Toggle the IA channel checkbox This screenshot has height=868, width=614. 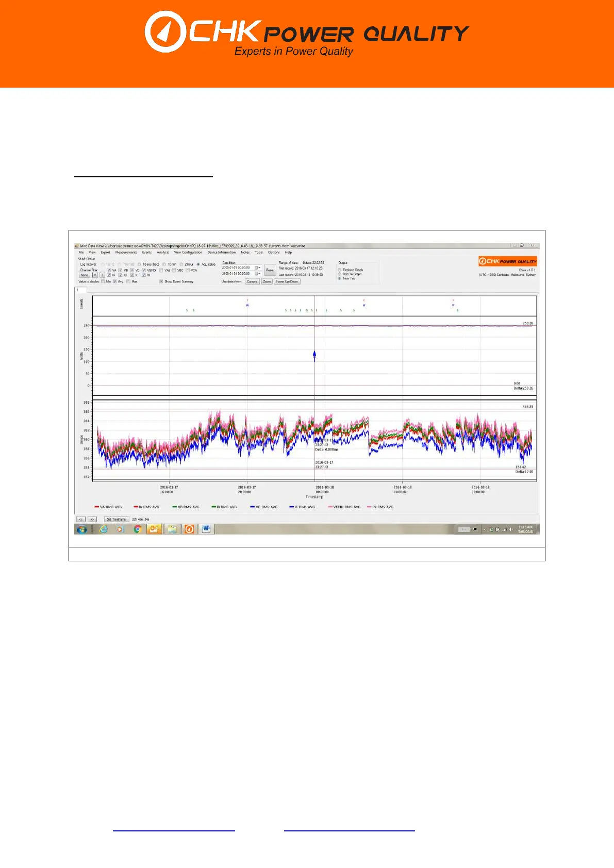(109, 275)
